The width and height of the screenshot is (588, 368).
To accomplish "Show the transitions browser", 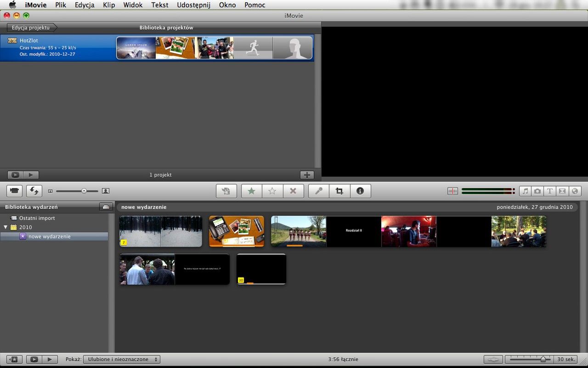I will pos(562,191).
